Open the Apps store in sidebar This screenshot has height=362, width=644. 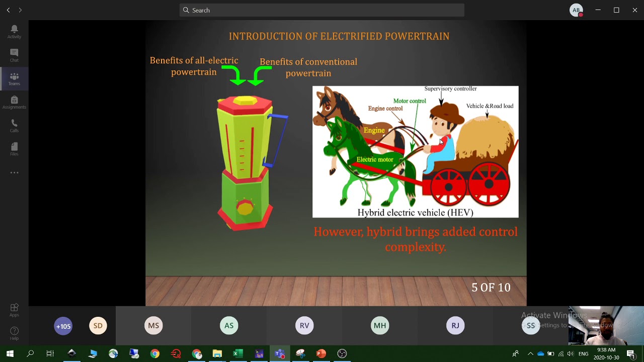pyautogui.click(x=14, y=310)
